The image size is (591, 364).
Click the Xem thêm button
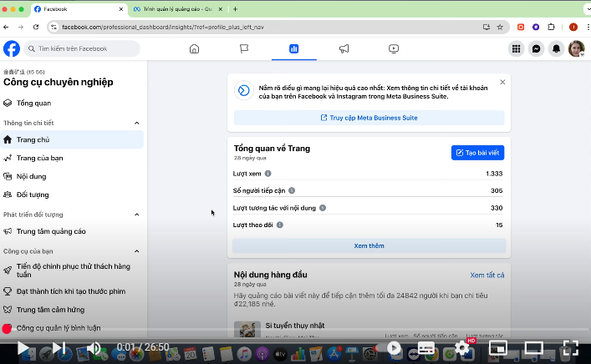click(369, 245)
